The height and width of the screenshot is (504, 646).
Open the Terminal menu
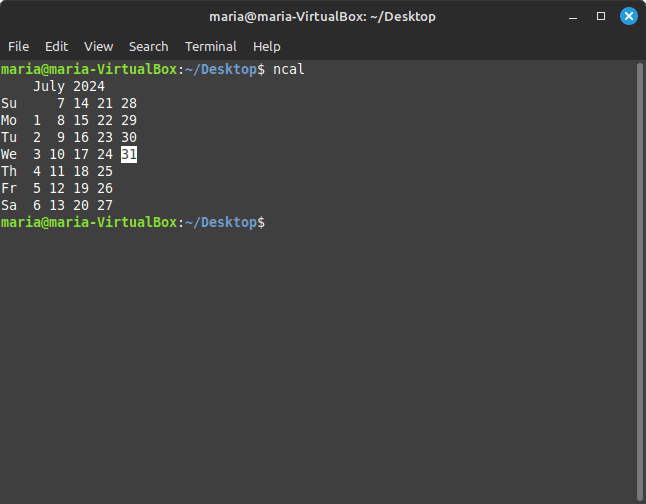coord(211,47)
